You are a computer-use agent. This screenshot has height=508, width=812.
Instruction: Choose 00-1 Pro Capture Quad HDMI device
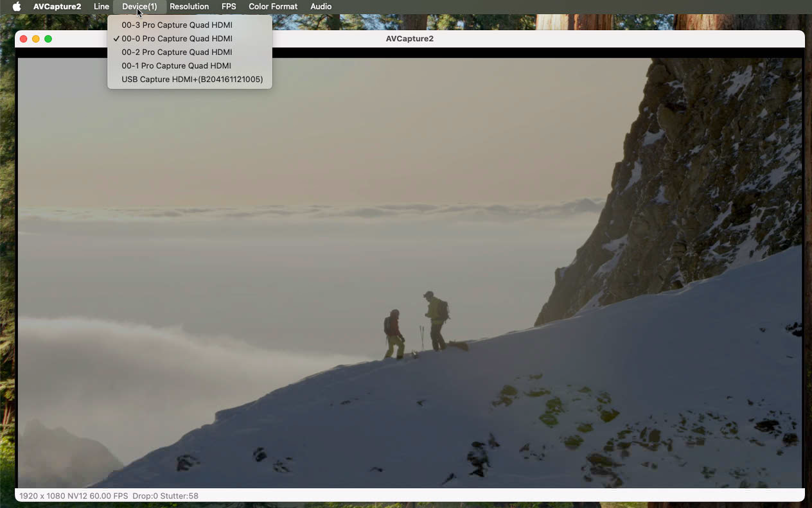[177, 66]
